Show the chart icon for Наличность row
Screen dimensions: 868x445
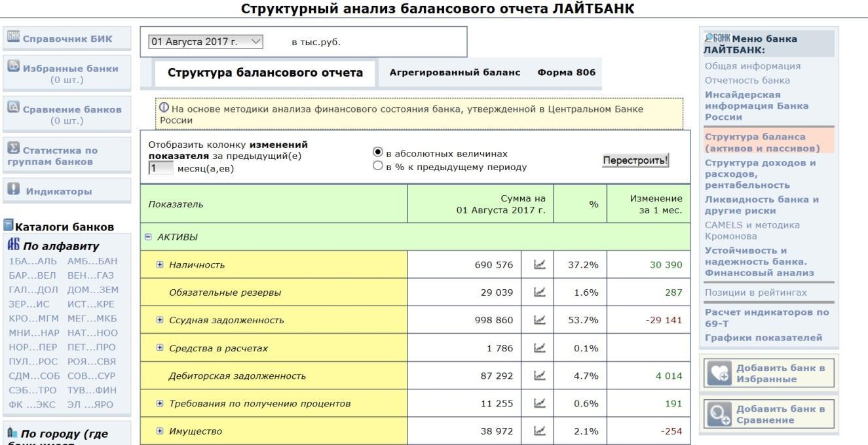[539, 264]
